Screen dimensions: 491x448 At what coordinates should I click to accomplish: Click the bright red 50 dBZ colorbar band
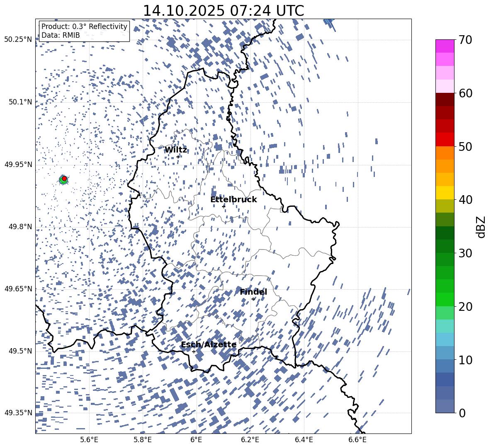[x=445, y=140]
